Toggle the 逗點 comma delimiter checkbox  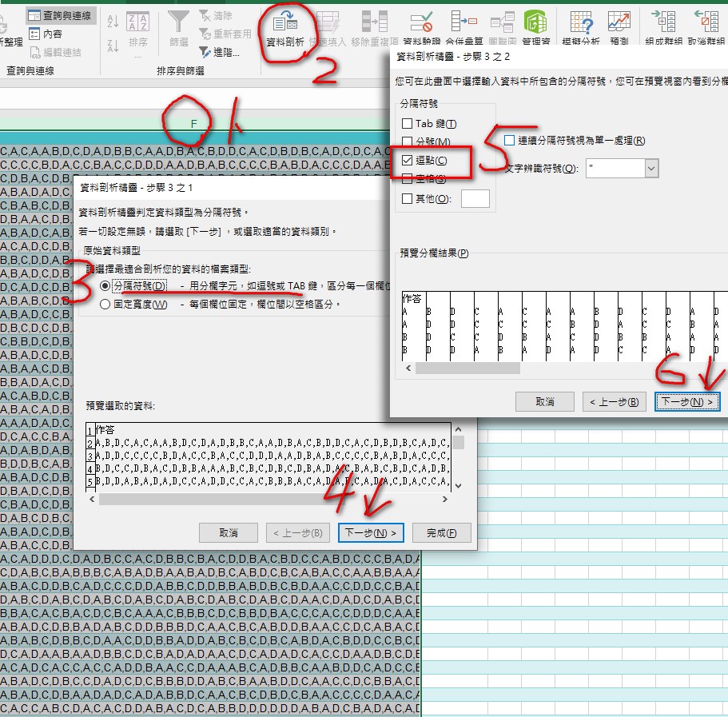coord(408,161)
